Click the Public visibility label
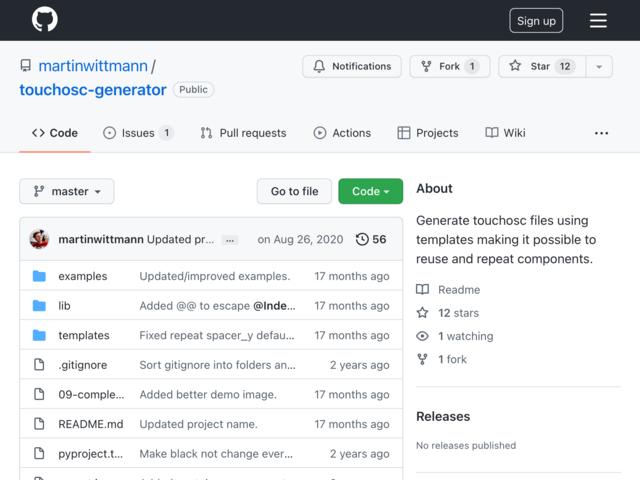This screenshot has width=640, height=480. point(193,90)
